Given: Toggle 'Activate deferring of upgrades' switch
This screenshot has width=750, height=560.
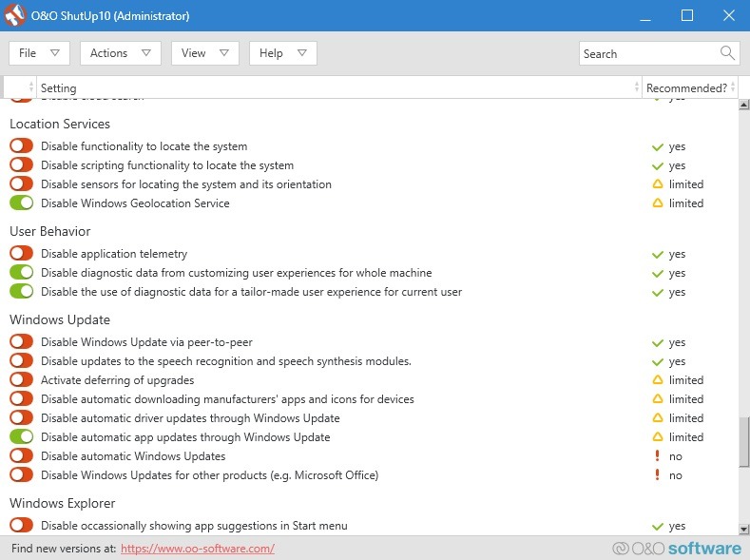Looking at the screenshot, I should [x=22, y=379].
